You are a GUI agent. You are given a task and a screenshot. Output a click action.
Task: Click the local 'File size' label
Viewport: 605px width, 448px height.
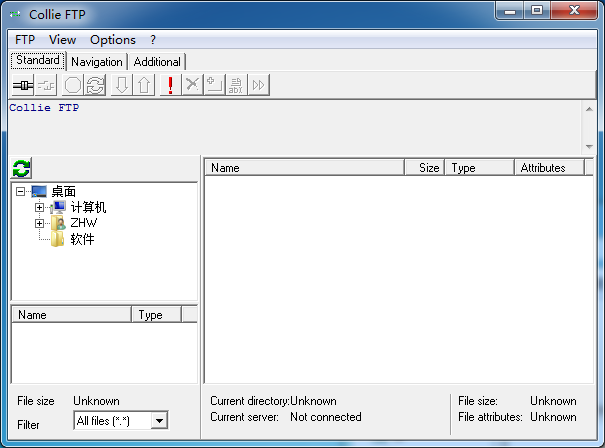click(35, 401)
